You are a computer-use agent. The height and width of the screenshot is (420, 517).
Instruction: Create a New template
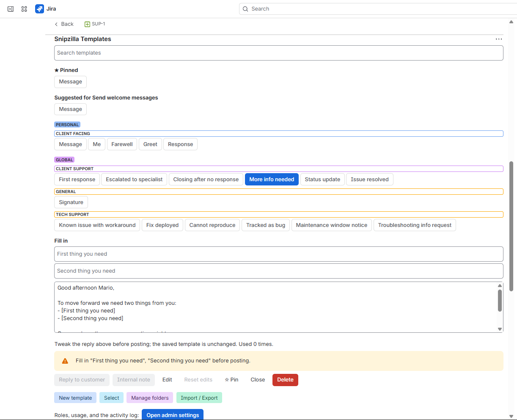[75, 398]
